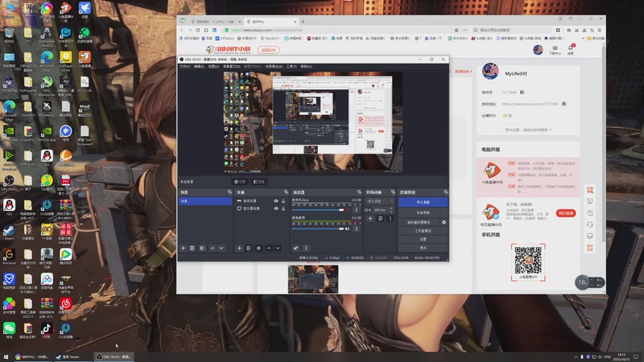The image size is (644, 362).
Task: Click the Start Recording button
Action: 423,212
